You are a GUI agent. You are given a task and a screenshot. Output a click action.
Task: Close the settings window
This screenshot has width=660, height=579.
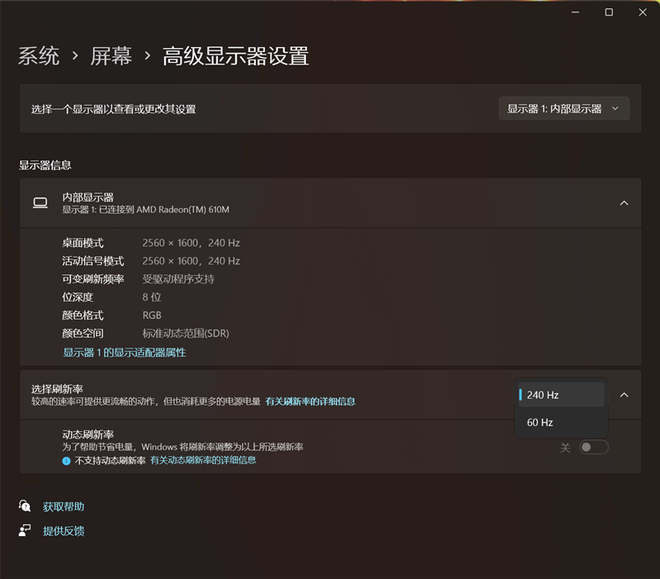click(x=641, y=12)
